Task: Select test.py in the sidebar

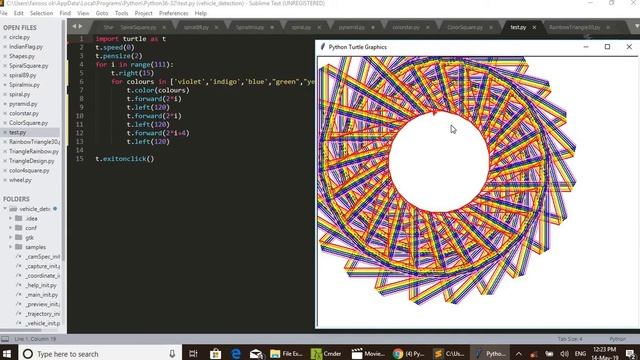Action: pos(18,133)
